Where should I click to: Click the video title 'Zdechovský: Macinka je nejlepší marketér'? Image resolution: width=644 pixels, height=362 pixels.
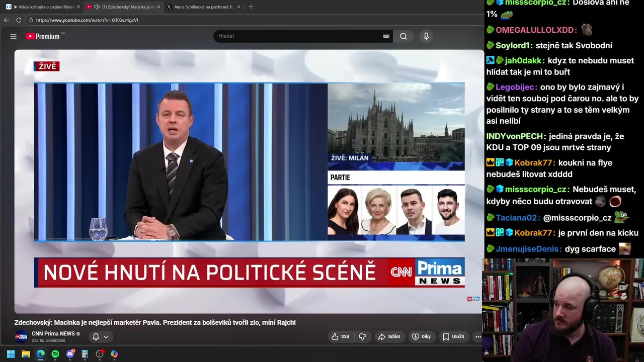(x=155, y=322)
